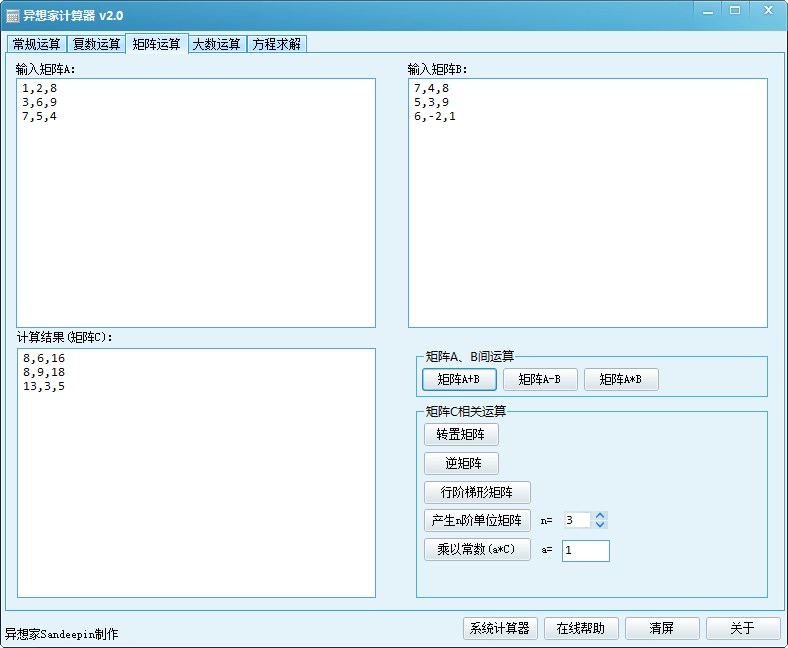Compute matrix difference with 矩阵A-B
This screenshot has width=788, height=648.
(x=540, y=379)
